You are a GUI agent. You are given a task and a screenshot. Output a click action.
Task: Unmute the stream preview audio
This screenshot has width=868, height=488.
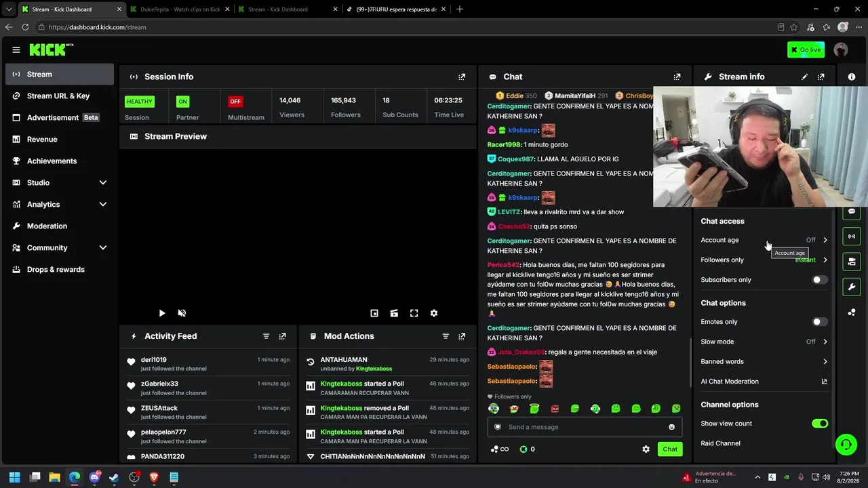click(182, 313)
